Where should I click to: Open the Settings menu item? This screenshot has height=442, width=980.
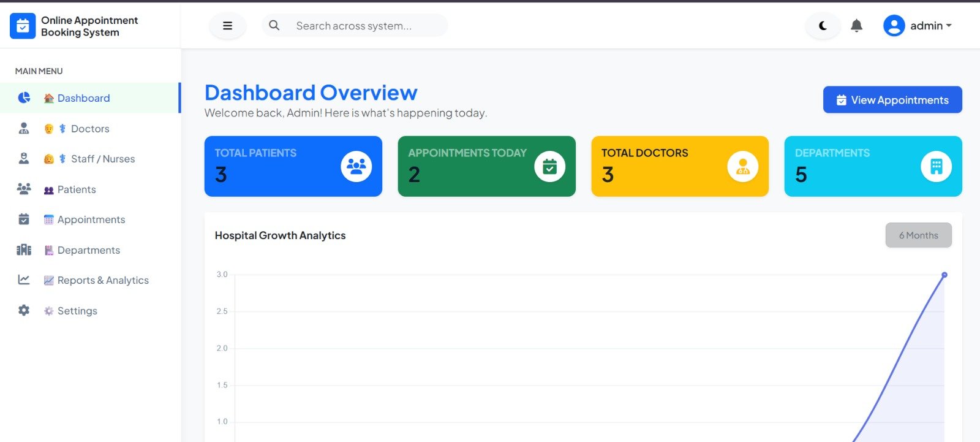[90, 311]
